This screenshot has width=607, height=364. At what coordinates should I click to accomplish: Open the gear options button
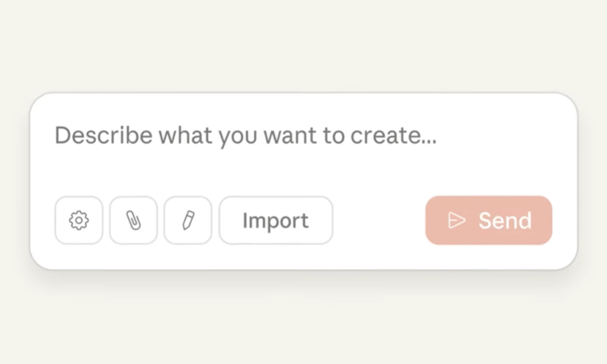point(79,220)
